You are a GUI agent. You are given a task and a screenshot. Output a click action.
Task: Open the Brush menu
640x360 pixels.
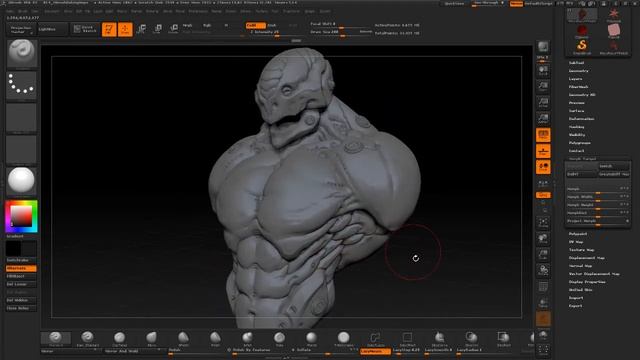(x=22, y=11)
